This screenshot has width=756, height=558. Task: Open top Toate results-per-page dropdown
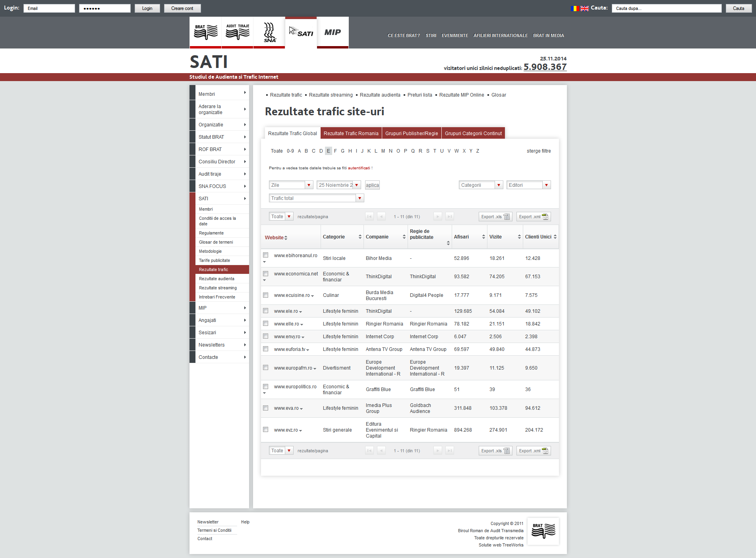click(281, 217)
